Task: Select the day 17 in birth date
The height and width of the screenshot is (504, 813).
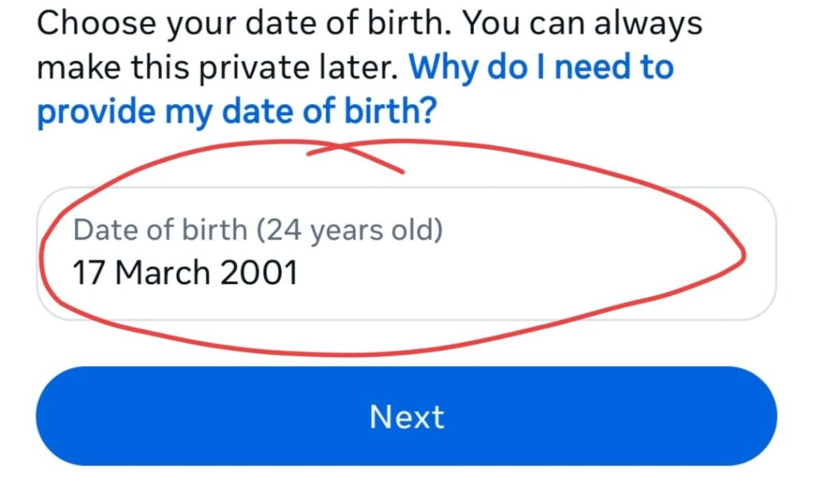Action: [89, 273]
